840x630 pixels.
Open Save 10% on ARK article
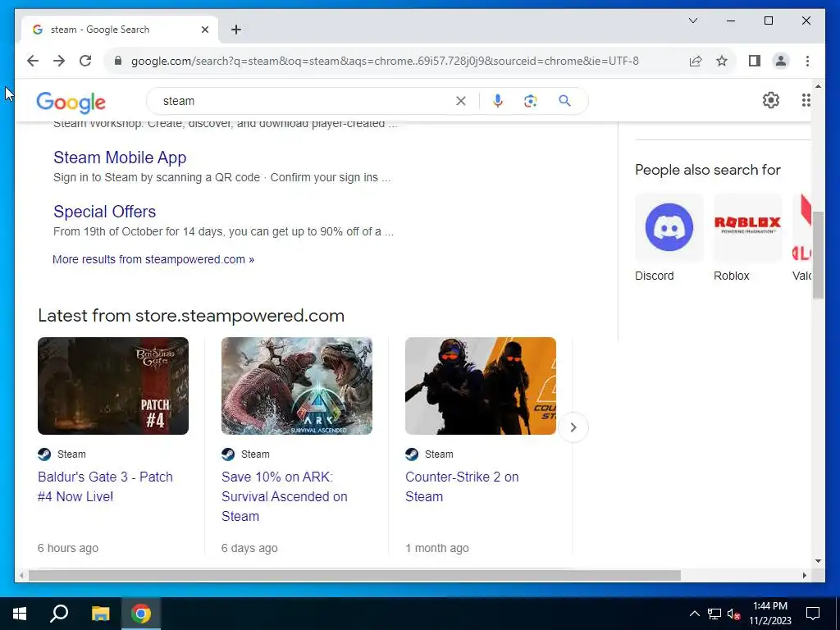pos(285,496)
